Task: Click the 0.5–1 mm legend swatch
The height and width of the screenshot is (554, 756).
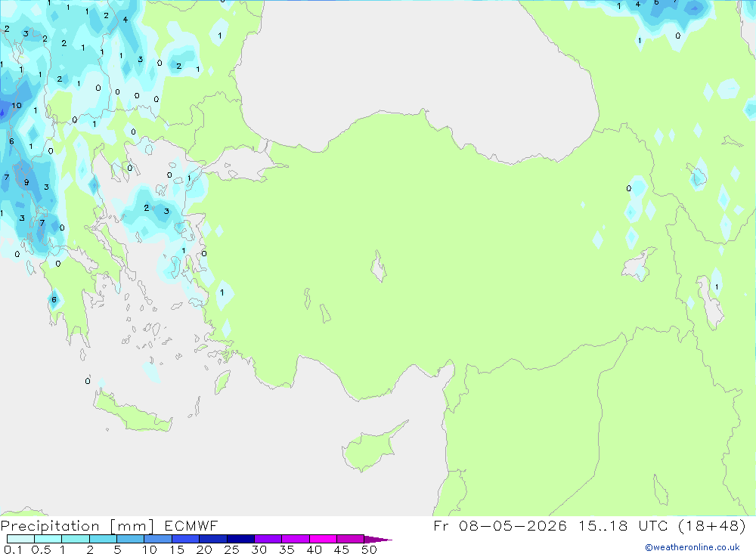Action: [48, 539]
